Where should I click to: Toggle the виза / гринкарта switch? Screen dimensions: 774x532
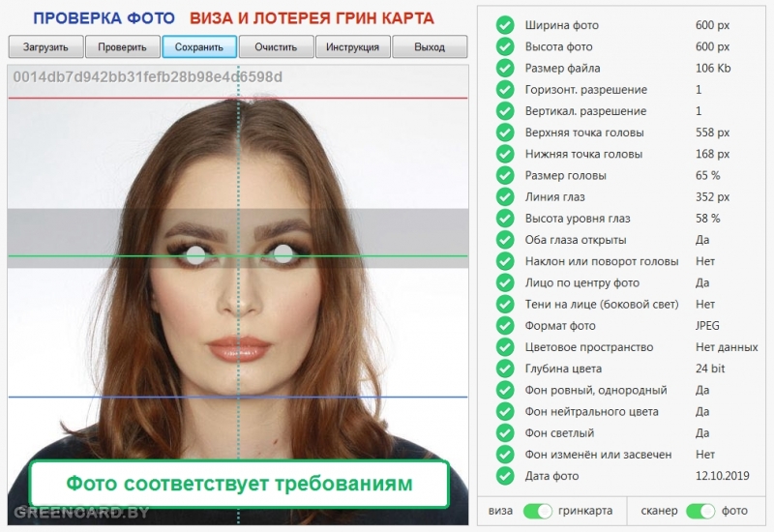538,511
